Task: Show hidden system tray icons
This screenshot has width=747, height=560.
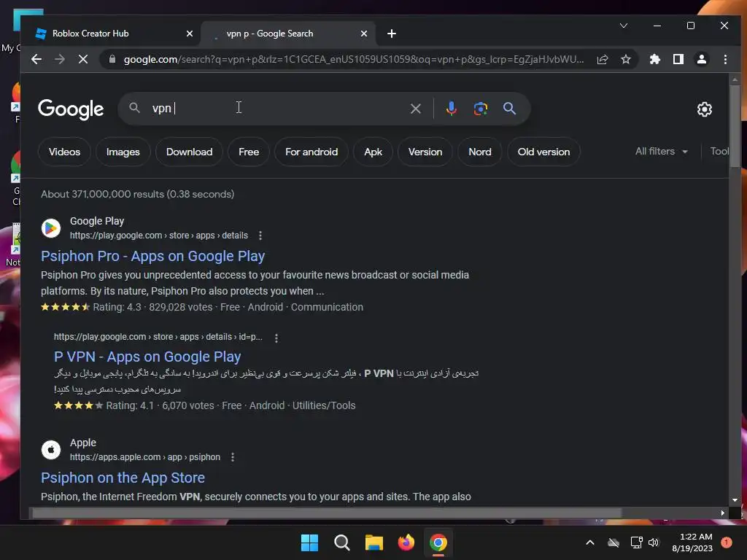Action: [x=589, y=542]
